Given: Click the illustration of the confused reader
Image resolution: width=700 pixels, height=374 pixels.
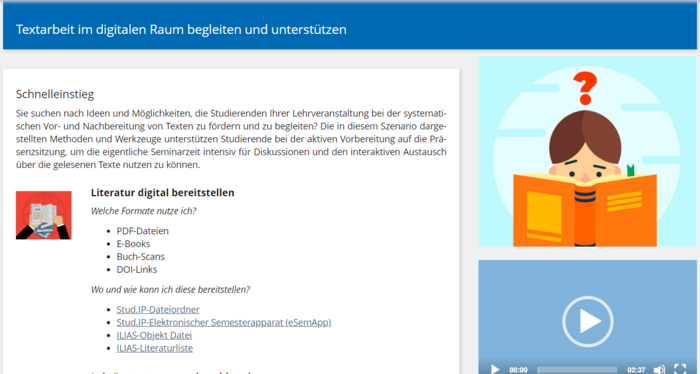Looking at the screenshot, I should click(x=588, y=151).
